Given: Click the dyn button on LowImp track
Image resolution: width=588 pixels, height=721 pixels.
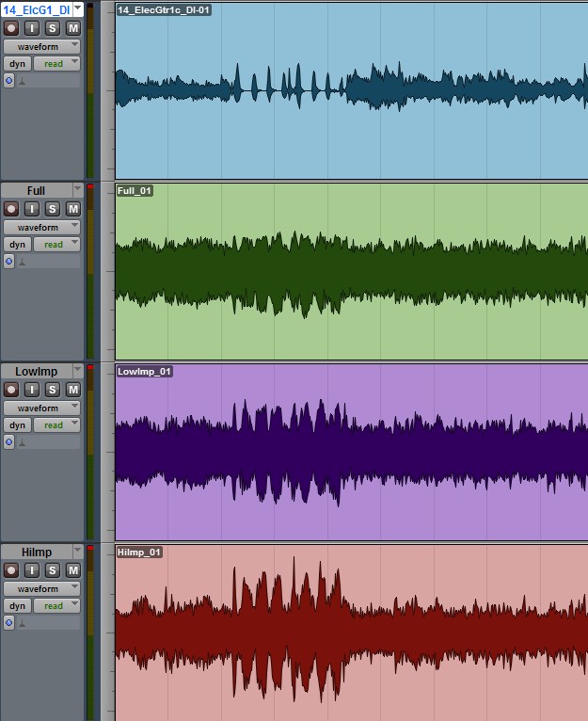Looking at the screenshot, I should click(x=17, y=425).
